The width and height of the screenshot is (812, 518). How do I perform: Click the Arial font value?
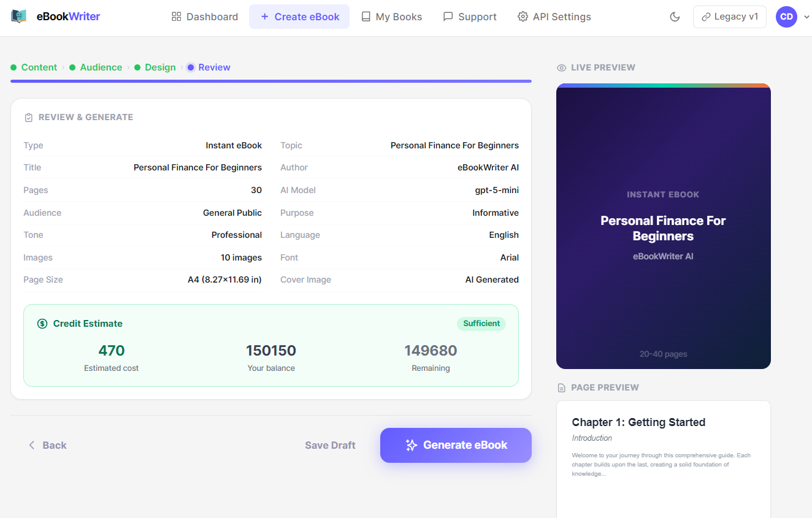click(x=509, y=257)
